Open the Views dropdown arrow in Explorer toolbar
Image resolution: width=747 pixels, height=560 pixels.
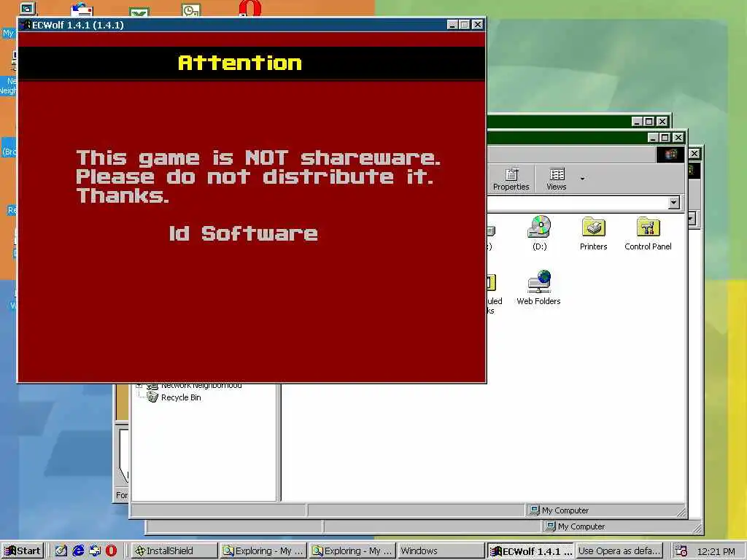pyautogui.click(x=582, y=179)
